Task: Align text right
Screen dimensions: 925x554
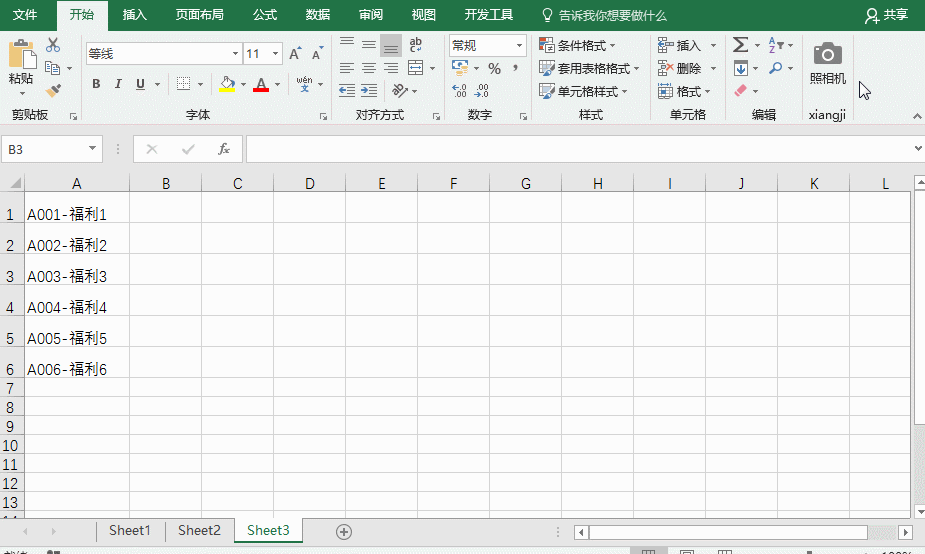Action: click(x=391, y=68)
